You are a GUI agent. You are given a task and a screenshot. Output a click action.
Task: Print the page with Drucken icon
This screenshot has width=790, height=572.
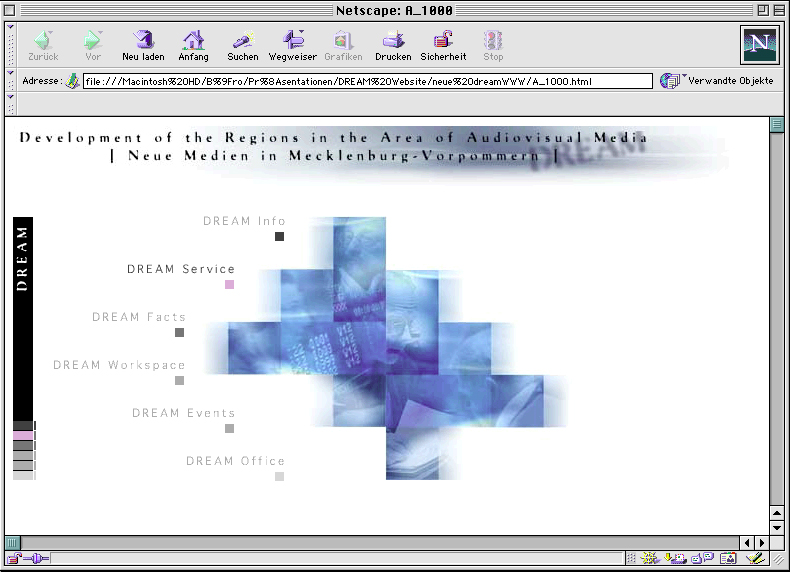coord(393,41)
